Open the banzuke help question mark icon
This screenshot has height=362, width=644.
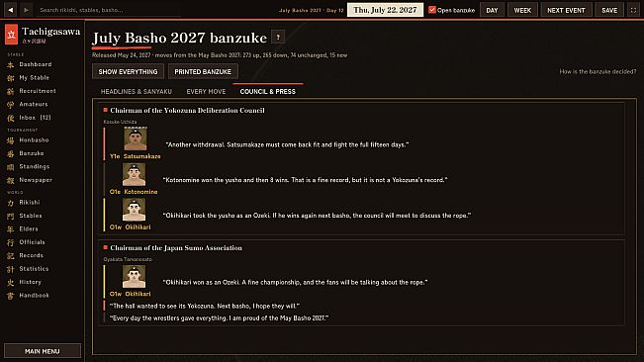coord(278,37)
